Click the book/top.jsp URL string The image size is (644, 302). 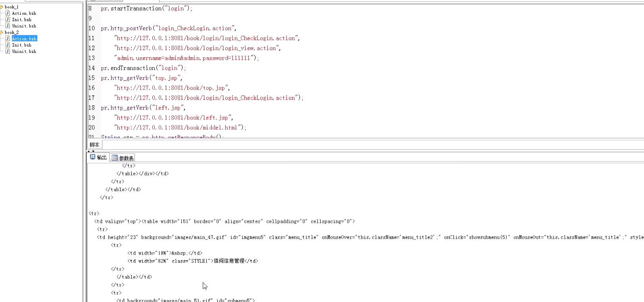[172, 88]
